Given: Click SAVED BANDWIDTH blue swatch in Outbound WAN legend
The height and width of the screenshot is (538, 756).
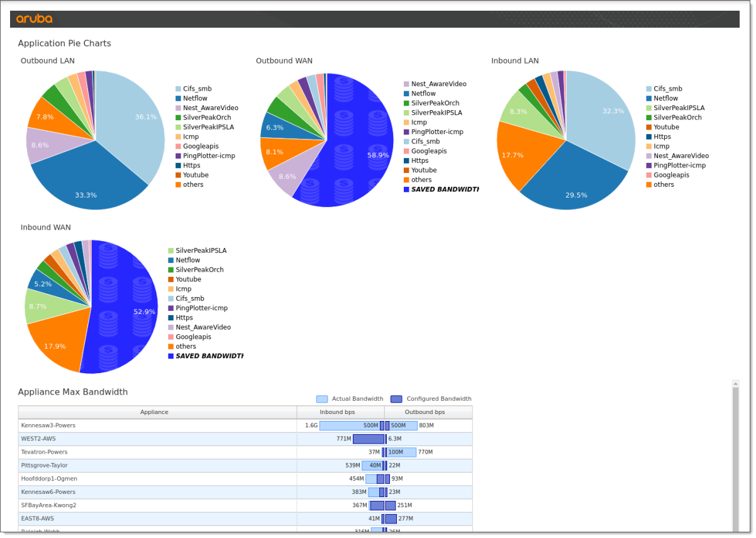Looking at the screenshot, I should [x=406, y=189].
